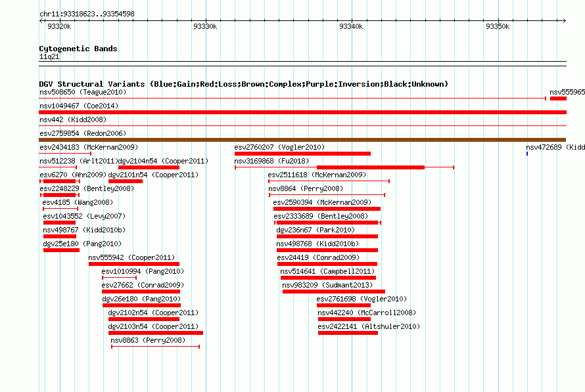Image resolution: width=585 pixels, height=392 pixels.
Task: Click the blue nsv472689 gain marker
Action: [x=527, y=154]
